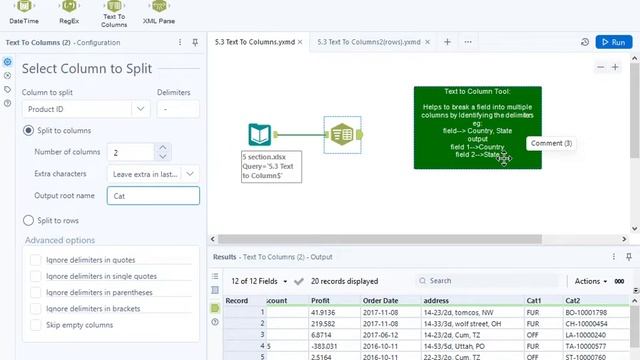Viewport: 640px width, 360px height.
Task: Enable Ignore delimiters in parentheses
Action: click(36, 293)
